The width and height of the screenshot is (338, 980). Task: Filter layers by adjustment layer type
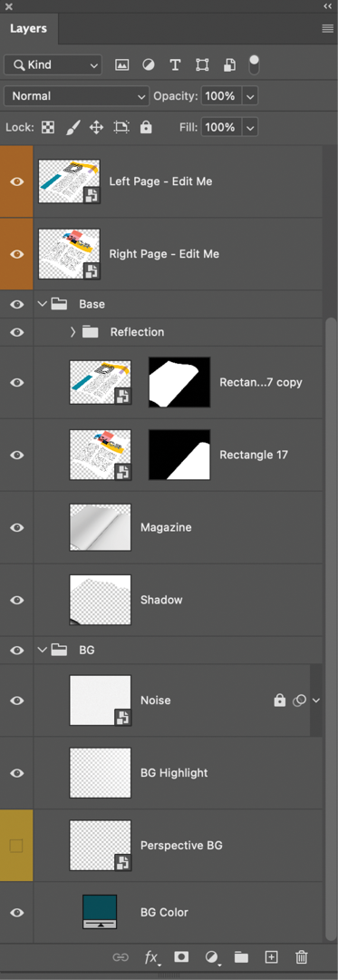point(149,65)
